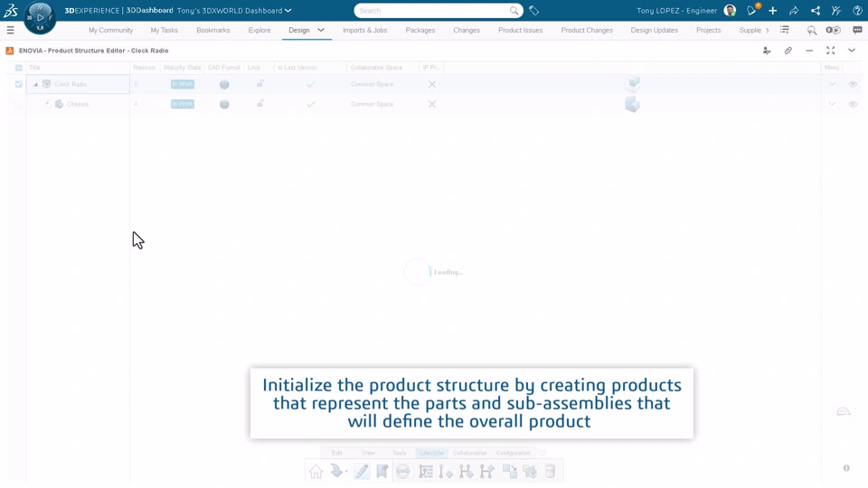Click the Clock Radio thumbnail
The image size is (868, 488).
click(x=633, y=84)
